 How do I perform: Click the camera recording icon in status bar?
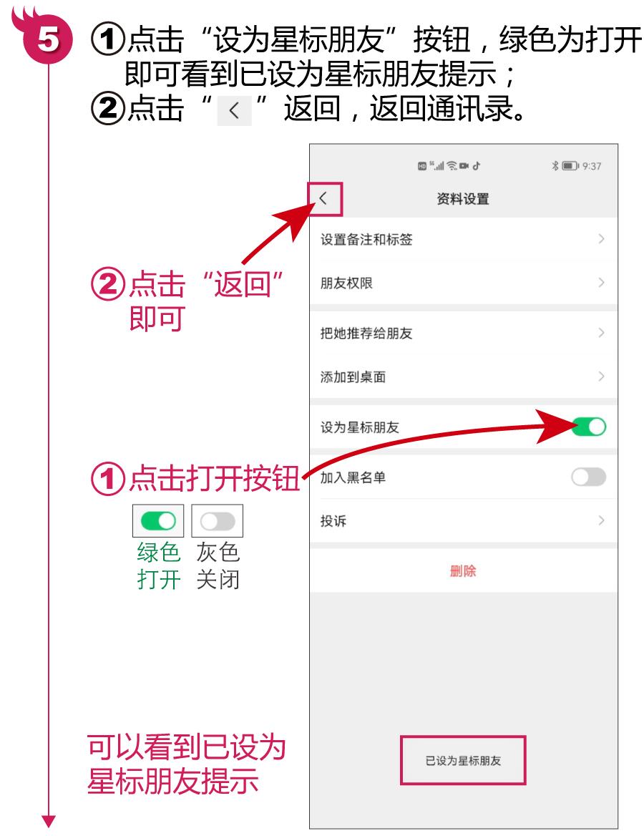click(x=464, y=166)
